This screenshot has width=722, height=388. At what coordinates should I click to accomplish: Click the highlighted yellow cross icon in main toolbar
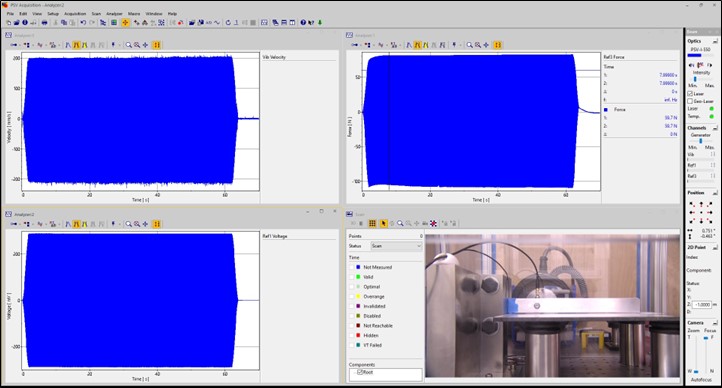(x=125, y=23)
